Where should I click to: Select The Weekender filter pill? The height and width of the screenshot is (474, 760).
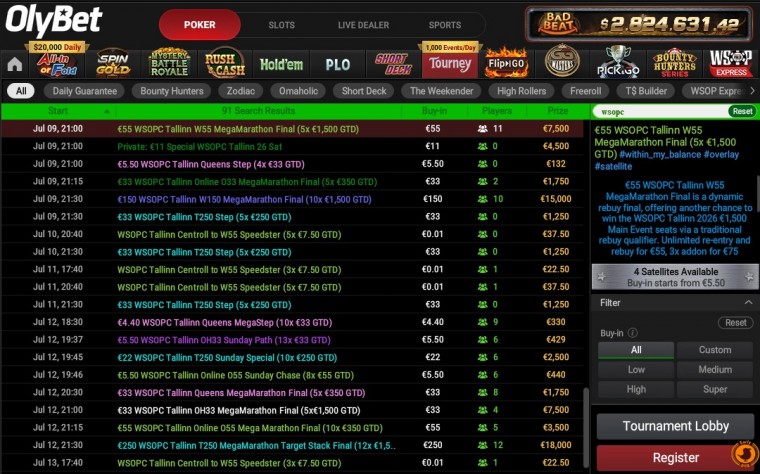click(x=442, y=91)
